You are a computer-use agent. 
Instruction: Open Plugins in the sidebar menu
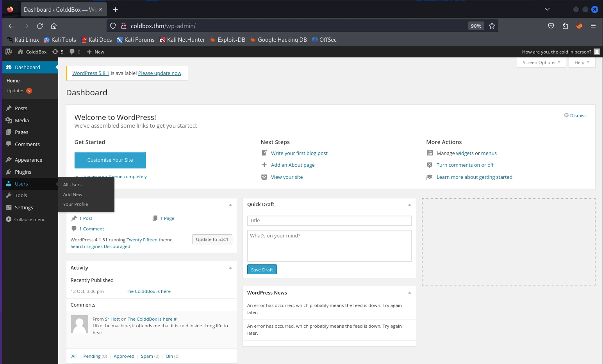23,172
